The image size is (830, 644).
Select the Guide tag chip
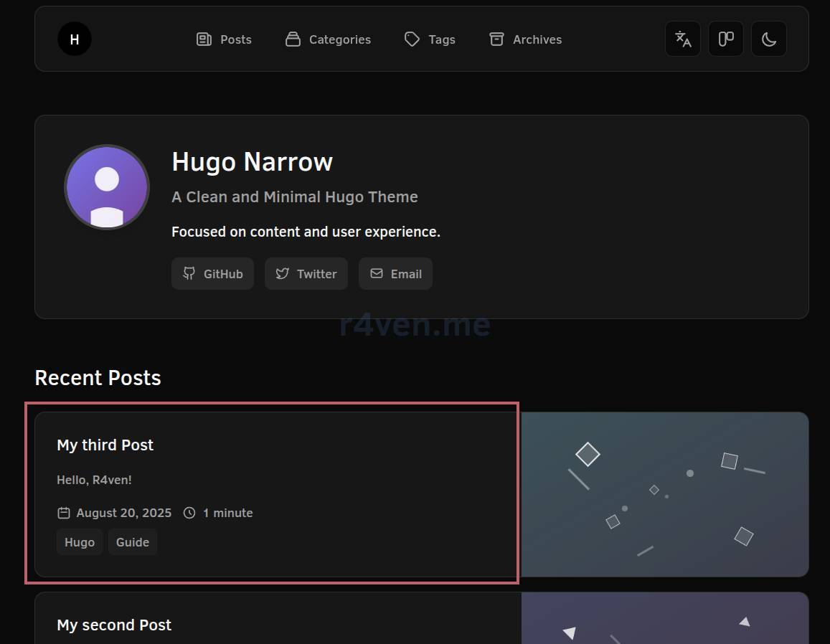click(133, 542)
